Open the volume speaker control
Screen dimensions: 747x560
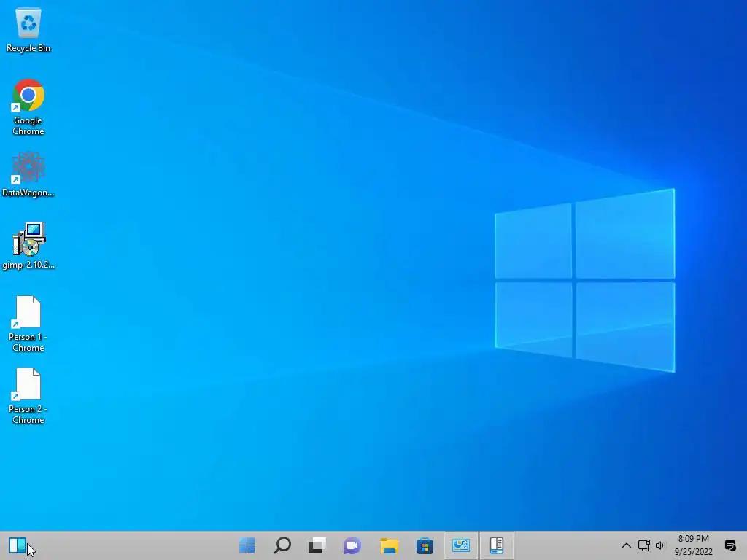click(659, 545)
